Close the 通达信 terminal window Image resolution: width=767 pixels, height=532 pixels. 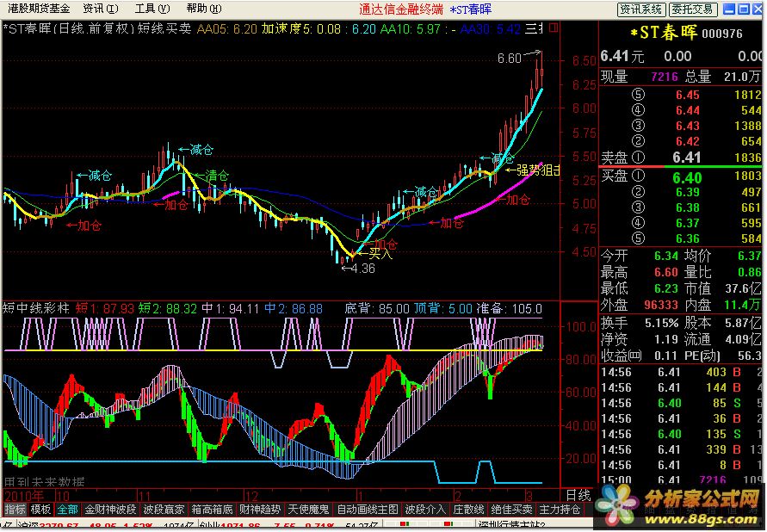point(758,9)
